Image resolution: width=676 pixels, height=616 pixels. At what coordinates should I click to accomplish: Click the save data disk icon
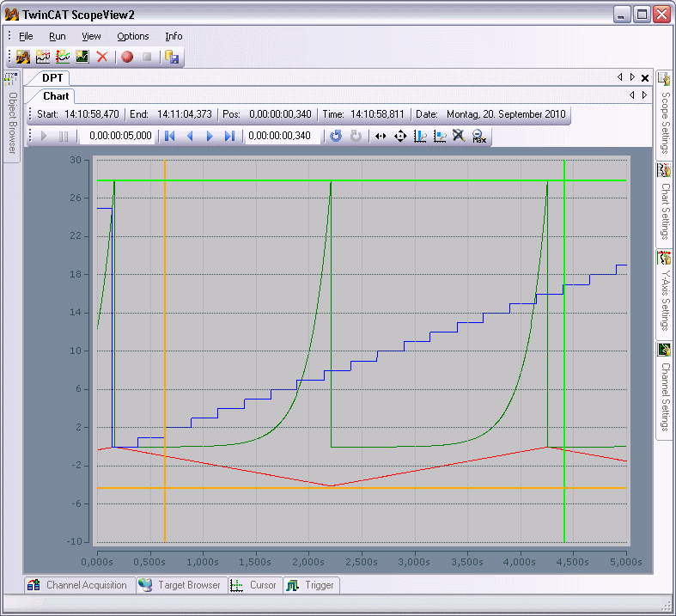tap(172, 57)
